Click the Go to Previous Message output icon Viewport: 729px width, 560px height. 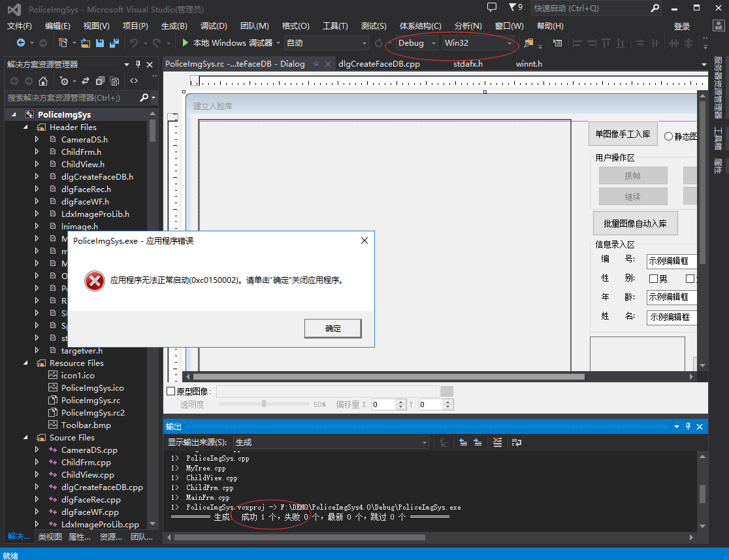point(463,442)
